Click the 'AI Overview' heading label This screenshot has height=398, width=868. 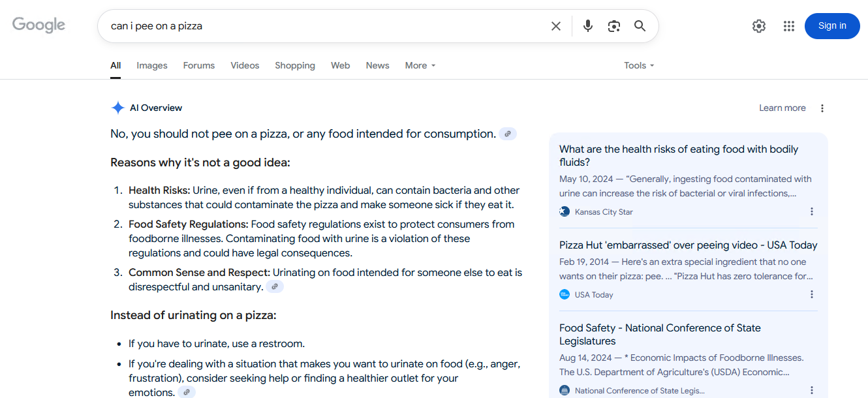click(156, 108)
